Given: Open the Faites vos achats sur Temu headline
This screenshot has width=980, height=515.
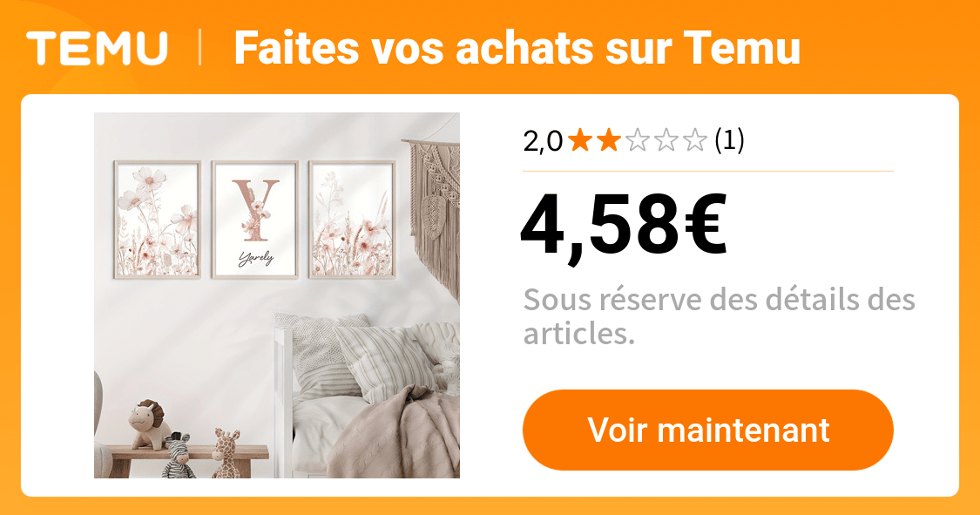Looking at the screenshot, I should tap(517, 48).
